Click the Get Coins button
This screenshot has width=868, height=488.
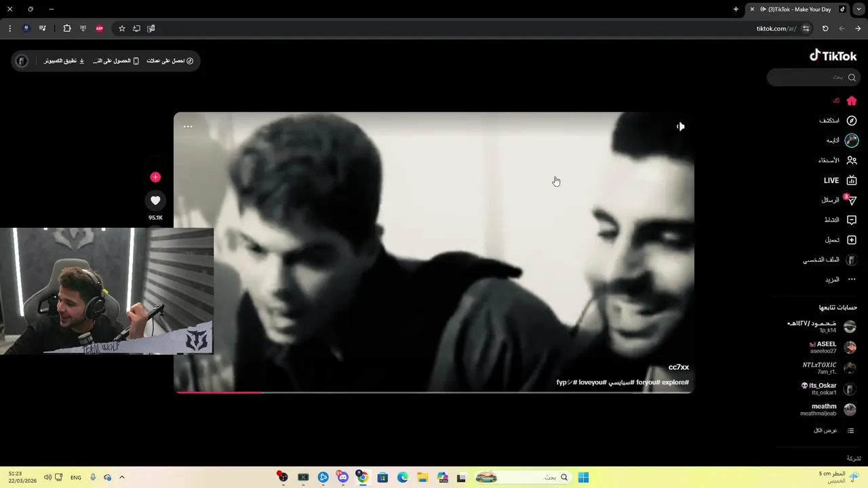point(170,61)
